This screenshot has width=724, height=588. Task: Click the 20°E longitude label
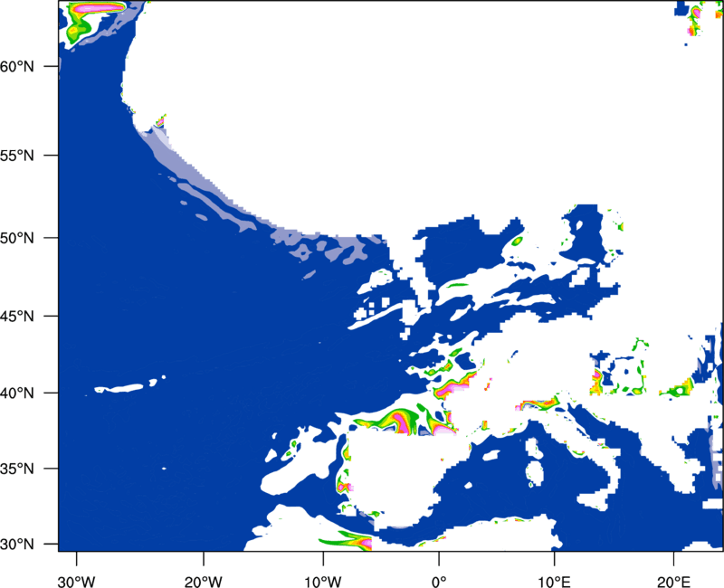point(673,582)
